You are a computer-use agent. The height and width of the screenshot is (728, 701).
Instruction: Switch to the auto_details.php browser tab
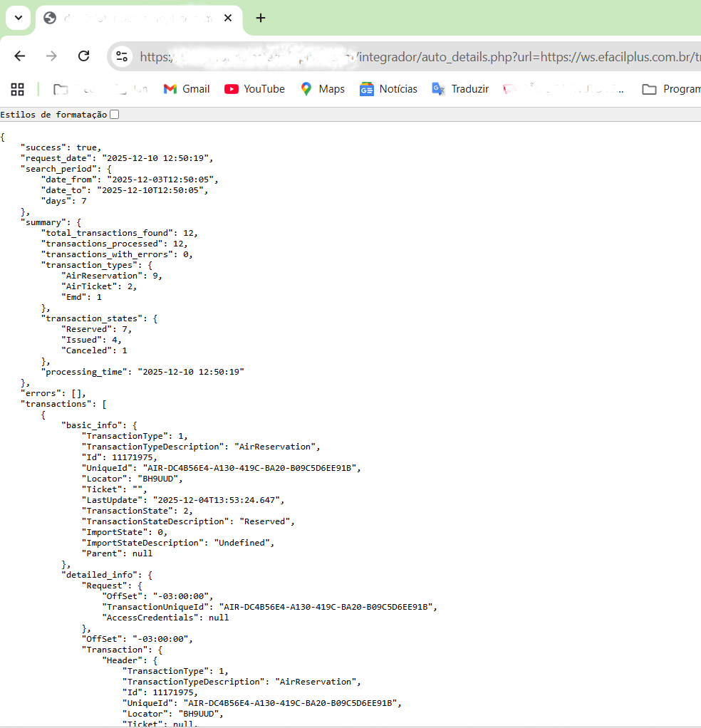135,18
